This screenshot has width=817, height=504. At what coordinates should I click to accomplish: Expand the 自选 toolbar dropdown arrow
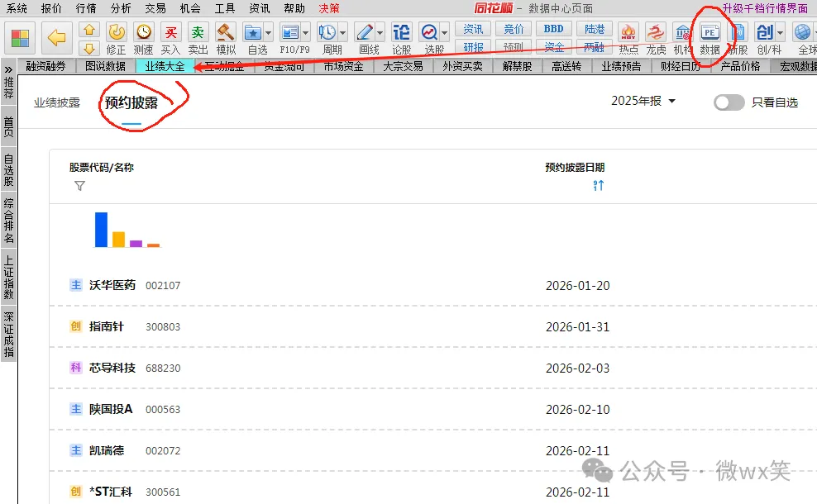coord(270,33)
